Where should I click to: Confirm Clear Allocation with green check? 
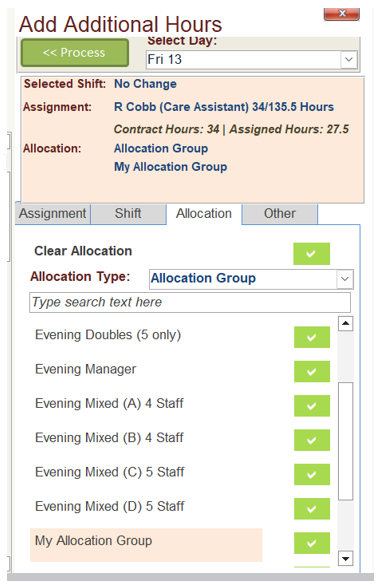[x=311, y=254]
